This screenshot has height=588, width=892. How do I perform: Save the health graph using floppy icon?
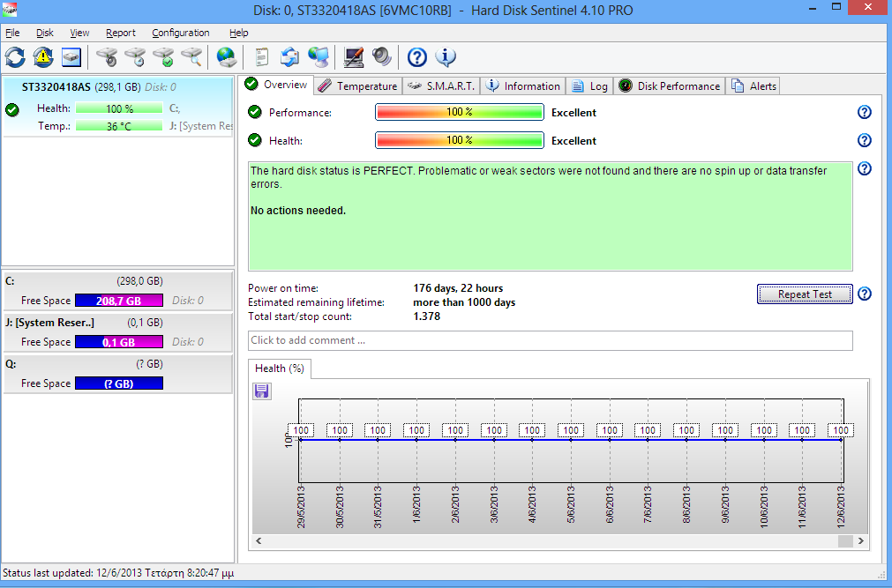pos(262,391)
